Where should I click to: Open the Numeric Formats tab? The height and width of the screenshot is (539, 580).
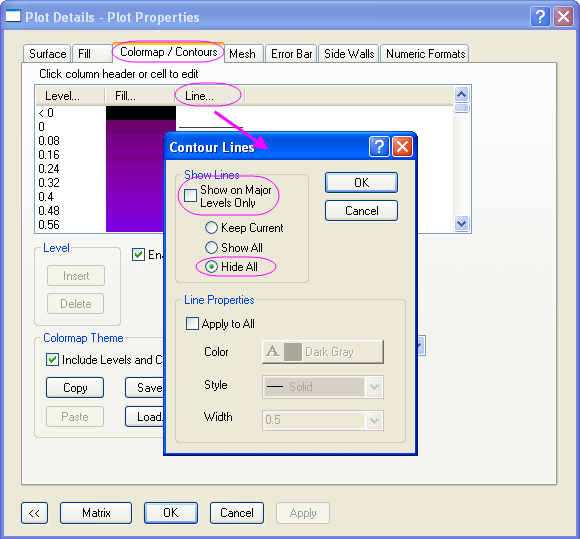pos(425,54)
